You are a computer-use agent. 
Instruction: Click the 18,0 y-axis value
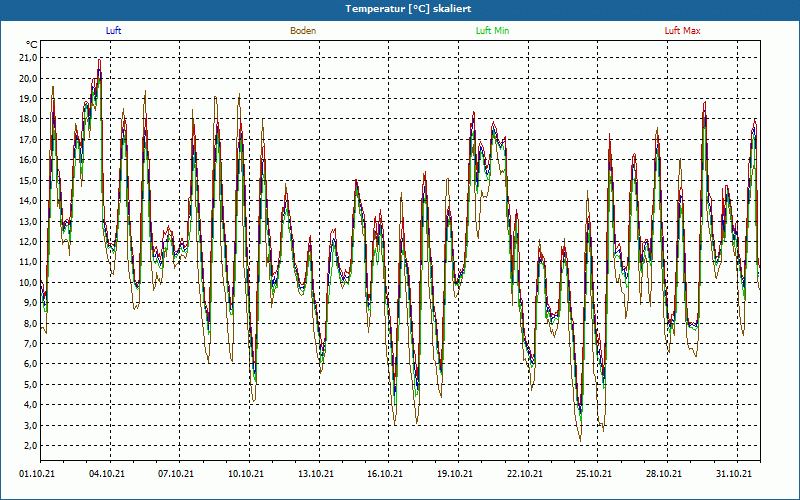(29, 119)
